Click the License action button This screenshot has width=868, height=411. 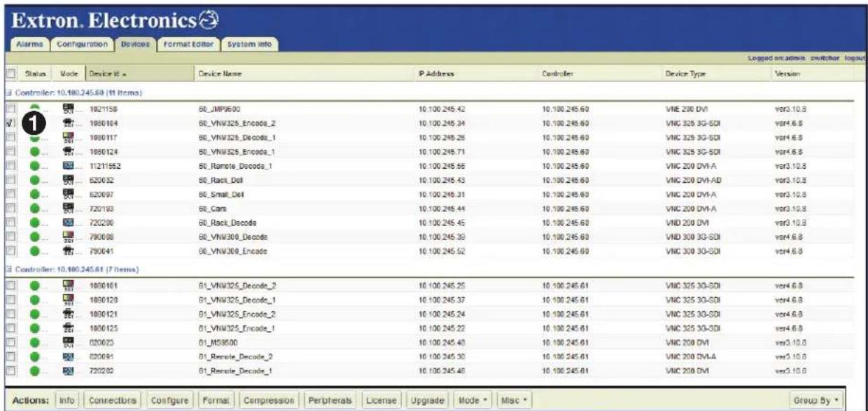(x=381, y=400)
